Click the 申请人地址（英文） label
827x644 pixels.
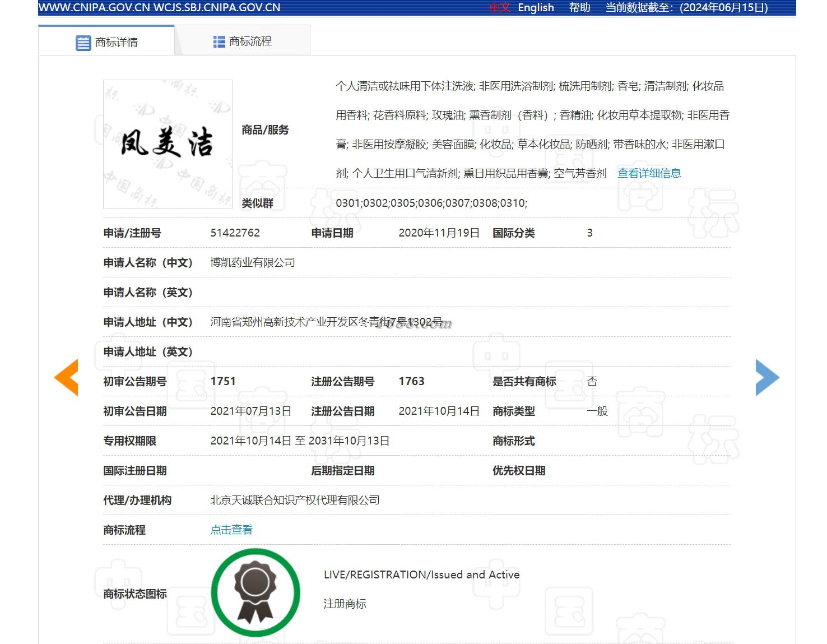(148, 351)
